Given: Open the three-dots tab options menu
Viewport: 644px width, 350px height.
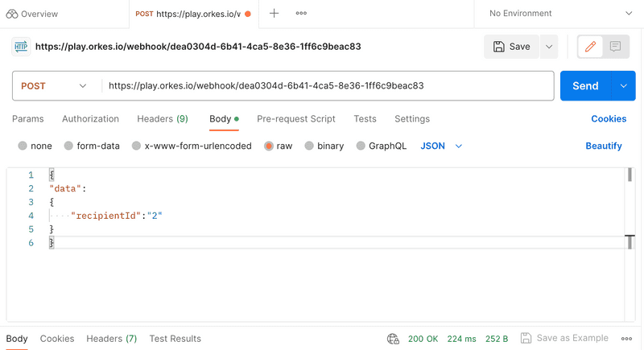Looking at the screenshot, I should (x=301, y=14).
